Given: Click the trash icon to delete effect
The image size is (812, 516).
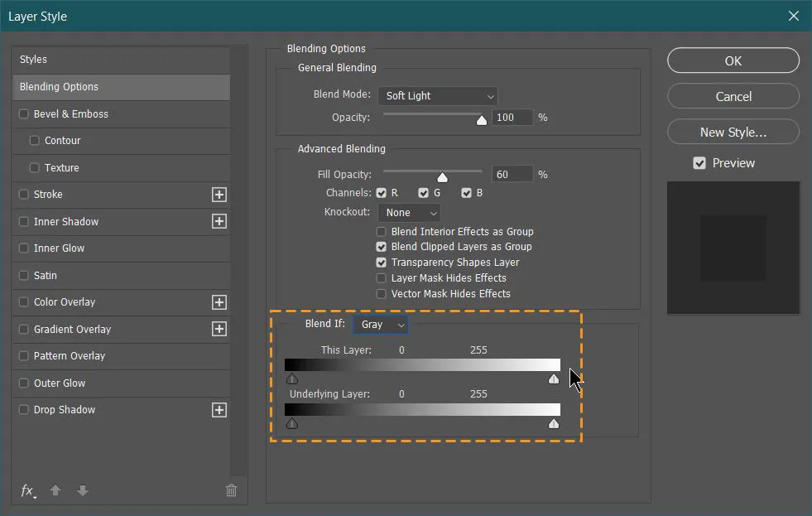Looking at the screenshot, I should pos(231,490).
